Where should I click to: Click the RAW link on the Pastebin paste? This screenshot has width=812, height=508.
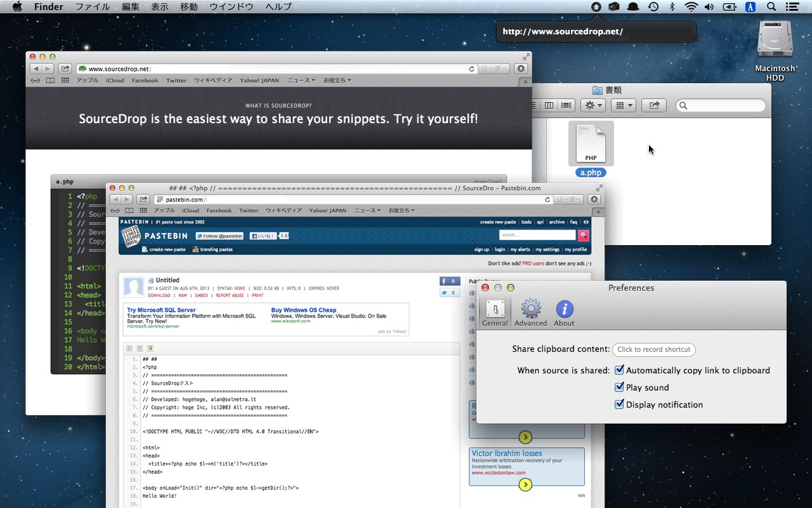coord(183,295)
